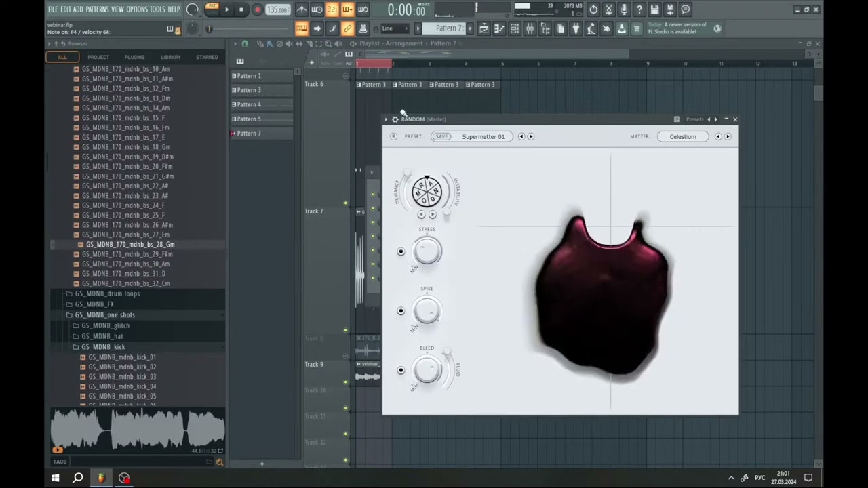
Task: Toggle the metronome icon
Action: tap(302, 9)
